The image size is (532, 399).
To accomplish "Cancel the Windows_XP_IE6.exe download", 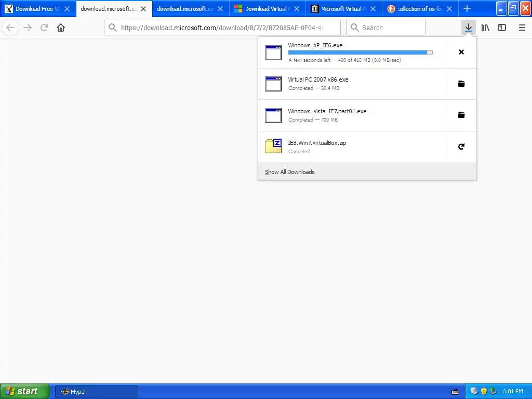I will pos(461,52).
